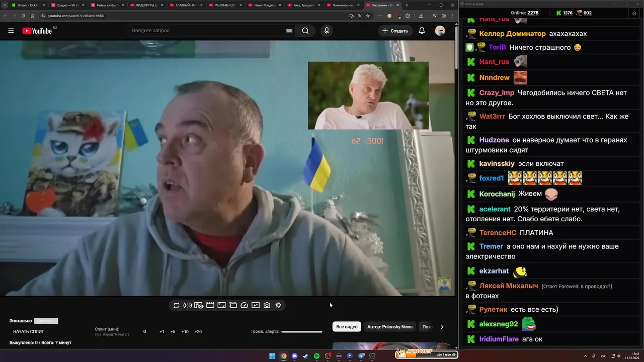This screenshot has height=362, width=644.
Task: Switch input language 'РУС' in tray
Action: click(x=603, y=356)
